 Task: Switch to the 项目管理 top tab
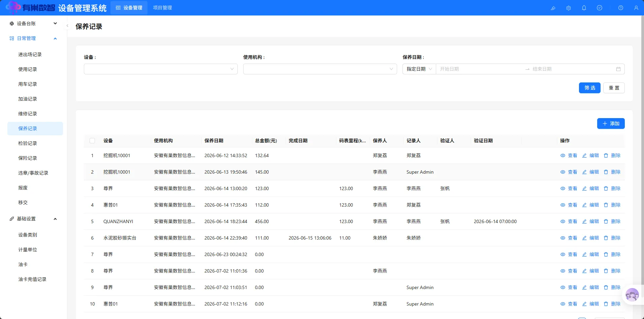coord(162,8)
